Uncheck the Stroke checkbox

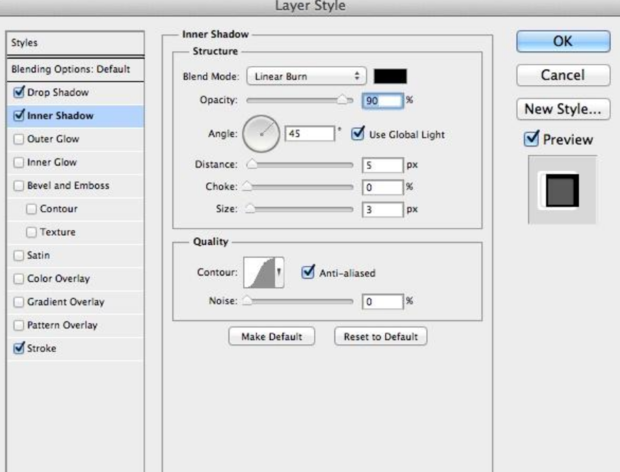click(x=19, y=348)
